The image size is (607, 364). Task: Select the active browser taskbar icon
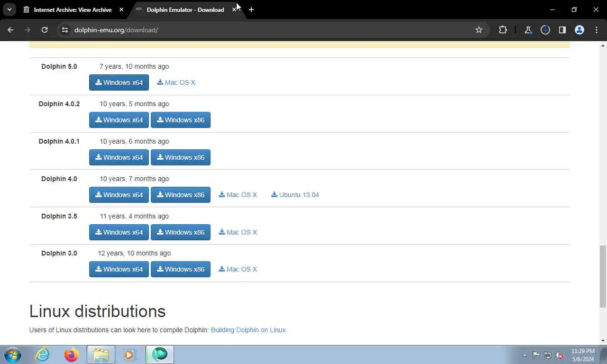click(x=160, y=355)
